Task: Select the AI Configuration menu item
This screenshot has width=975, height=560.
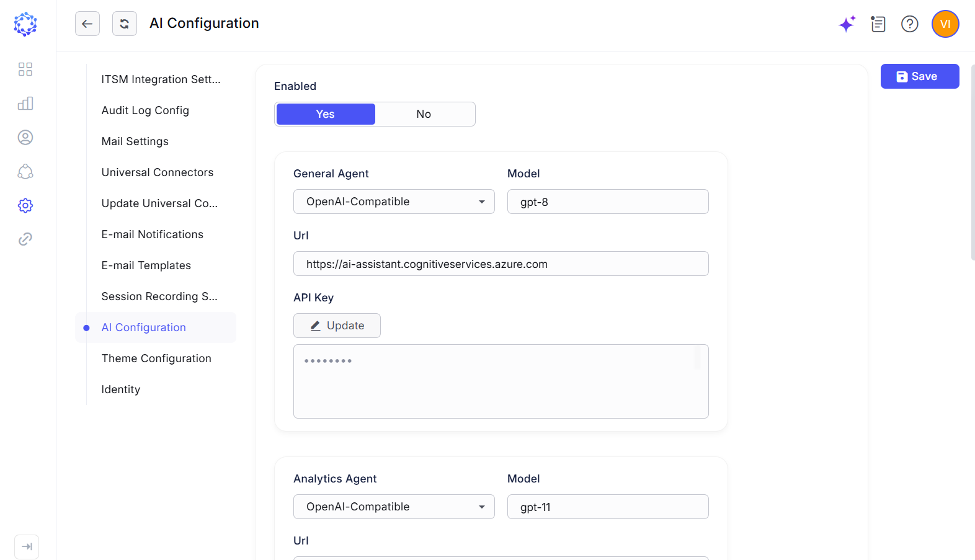Action: coord(156,327)
